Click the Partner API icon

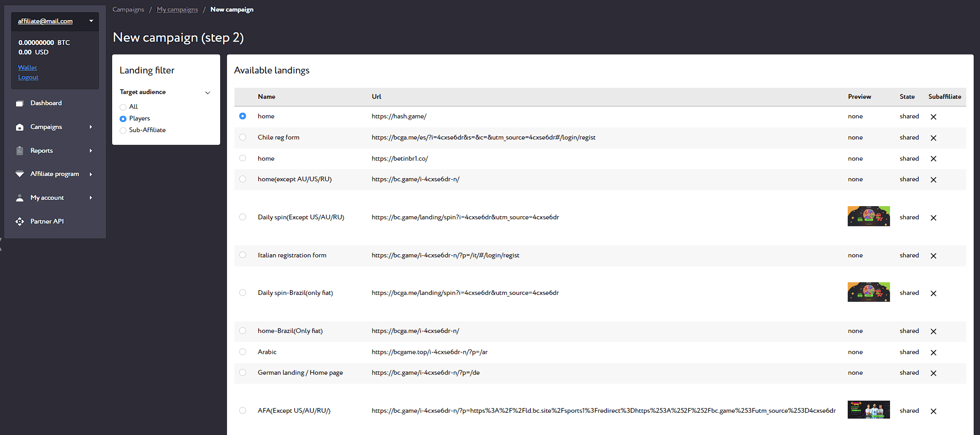tap(20, 221)
